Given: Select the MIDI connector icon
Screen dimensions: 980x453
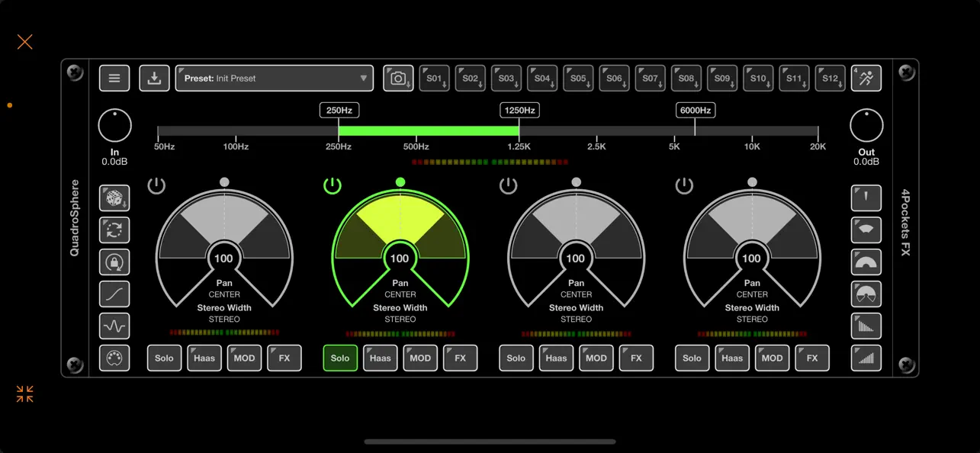Looking at the screenshot, I should tap(114, 358).
